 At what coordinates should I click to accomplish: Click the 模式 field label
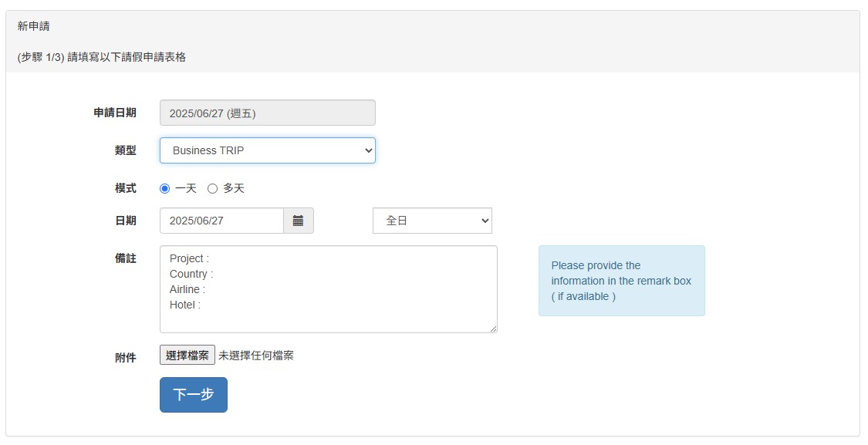pos(126,188)
